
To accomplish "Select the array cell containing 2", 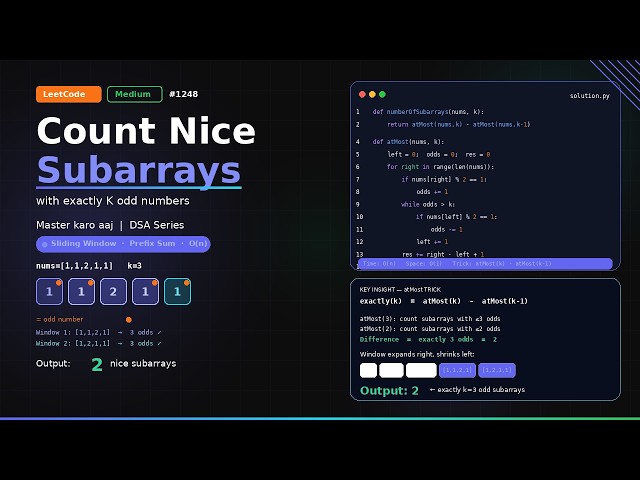I will [113, 291].
